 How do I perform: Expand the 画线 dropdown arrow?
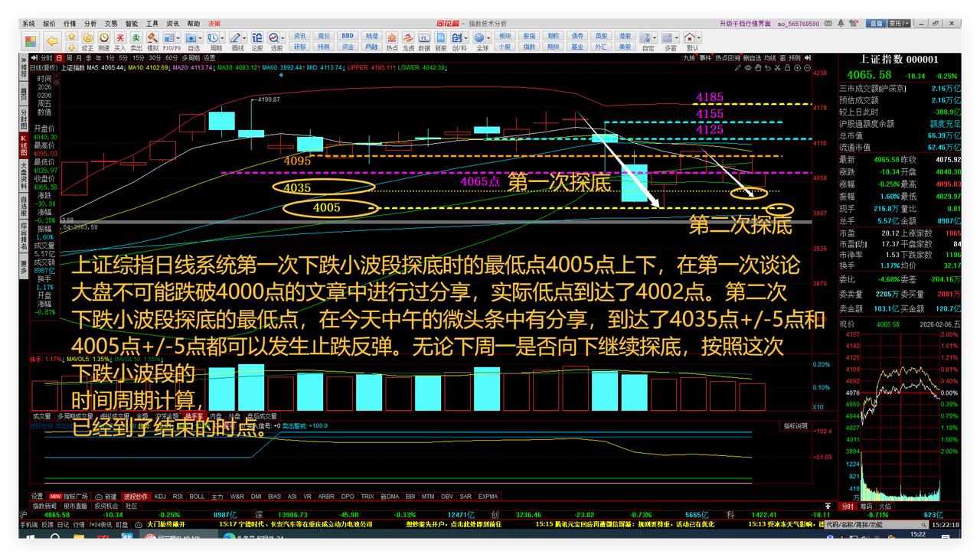pyautogui.click(x=245, y=37)
